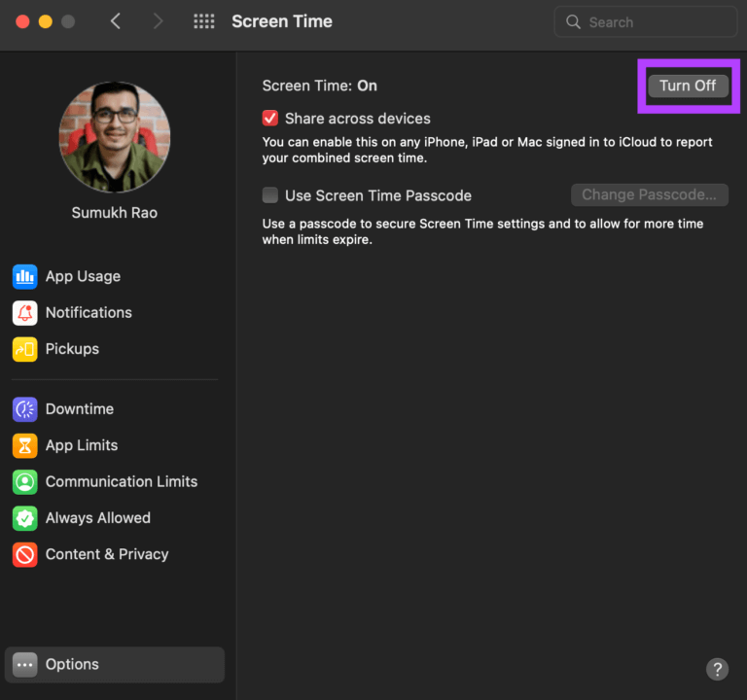Image resolution: width=747 pixels, height=700 pixels.
Task: Switch to Notifications section label
Action: 89,312
